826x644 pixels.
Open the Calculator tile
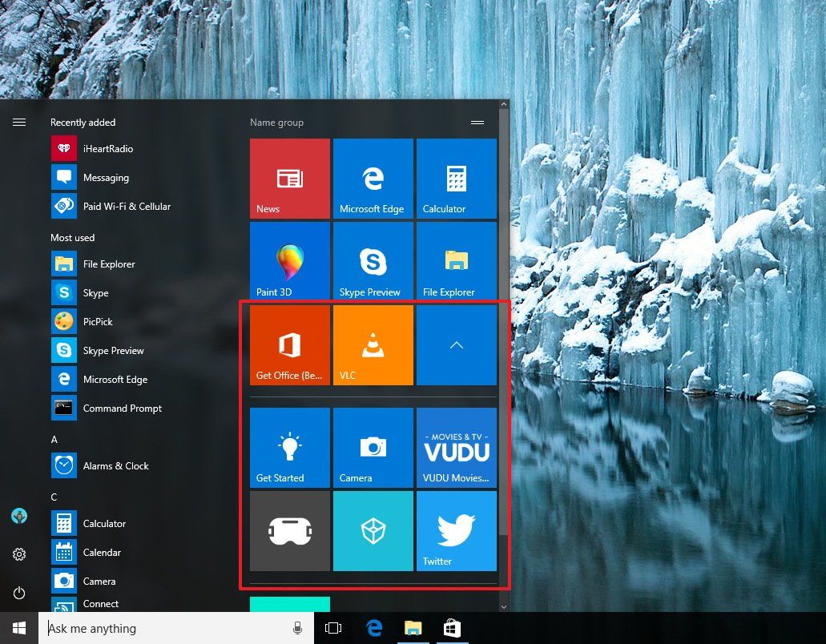point(456,178)
